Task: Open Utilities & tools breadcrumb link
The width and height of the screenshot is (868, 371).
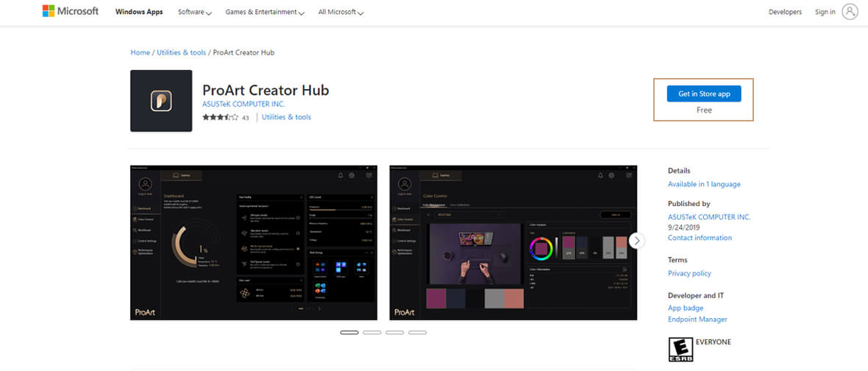Action: (182, 52)
